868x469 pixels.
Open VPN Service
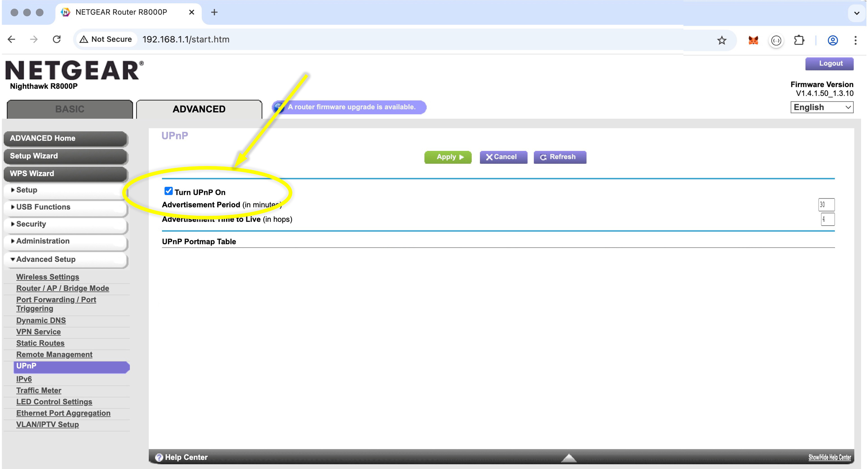38,332
